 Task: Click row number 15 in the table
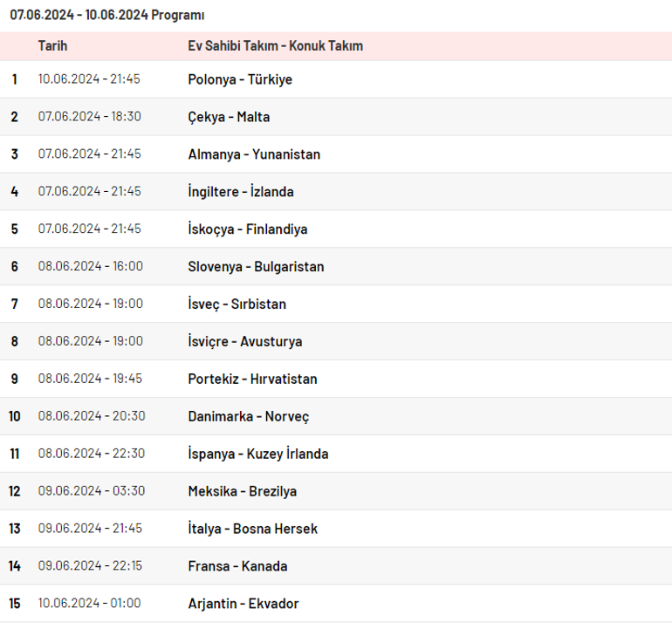point(15,604)
